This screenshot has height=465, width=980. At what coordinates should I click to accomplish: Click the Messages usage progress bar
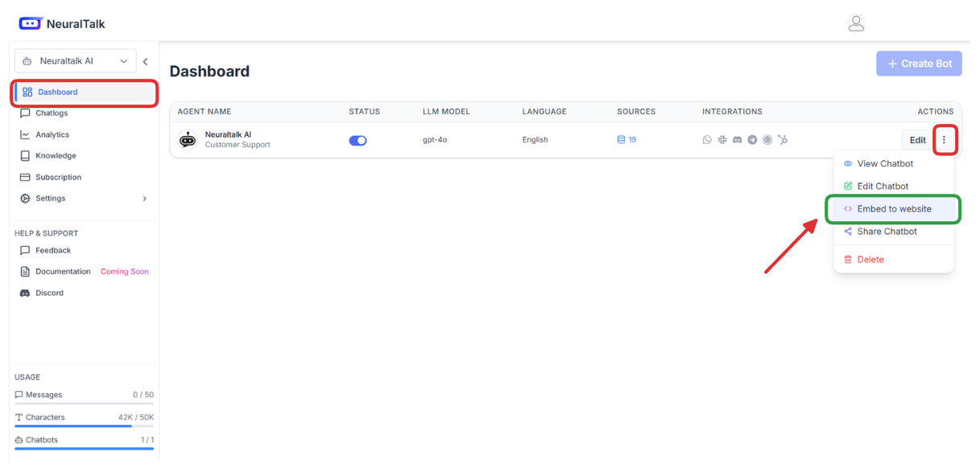coord(84,404)
